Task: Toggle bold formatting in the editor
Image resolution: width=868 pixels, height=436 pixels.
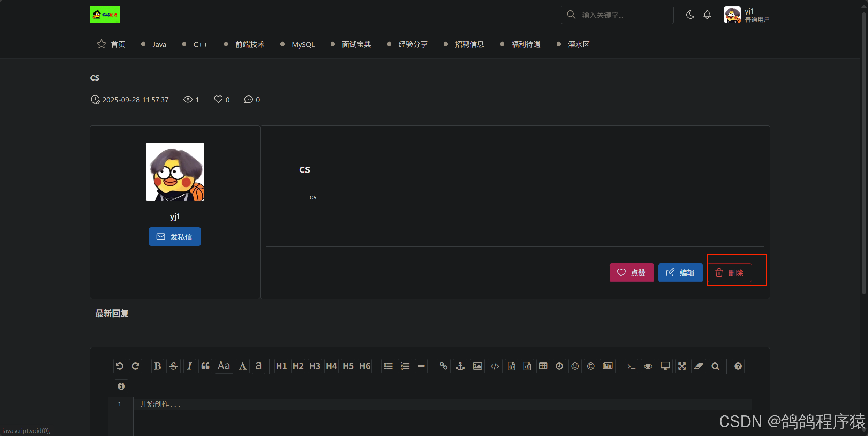Action: (157, 366)
